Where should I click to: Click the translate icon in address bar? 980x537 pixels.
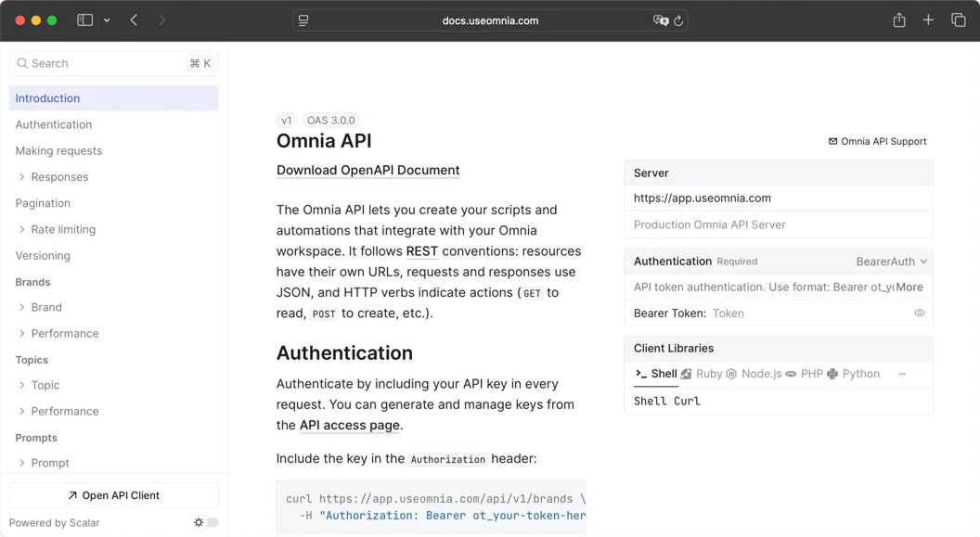pos(660,20)
